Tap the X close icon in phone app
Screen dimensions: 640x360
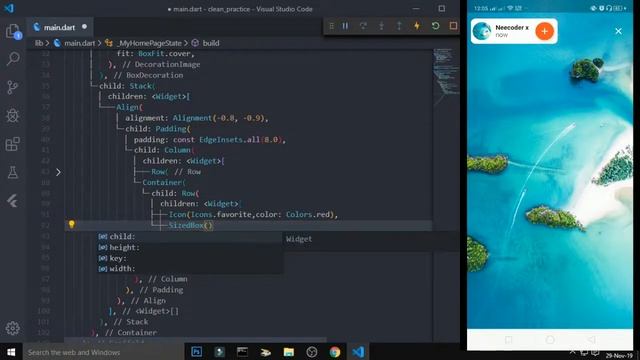[x=618, y=31]
